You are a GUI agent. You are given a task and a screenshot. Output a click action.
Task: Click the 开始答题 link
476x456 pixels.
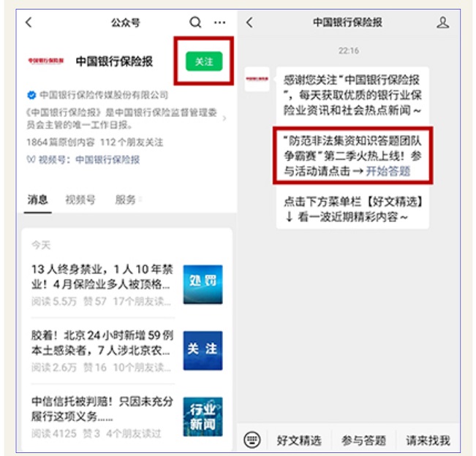(388, 172)
